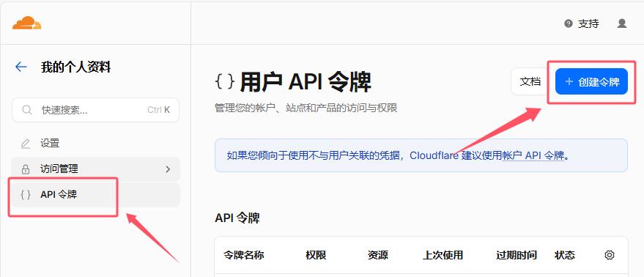Click the 令牌名称 column header
The height and width of the screenshot is (277, 644).
pos(243,255)
